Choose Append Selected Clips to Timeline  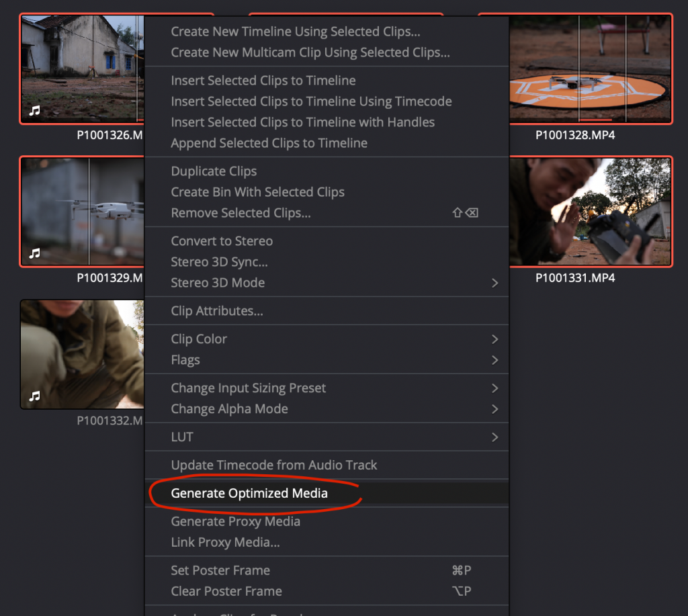pyautogui.click(x=269, y=143)
